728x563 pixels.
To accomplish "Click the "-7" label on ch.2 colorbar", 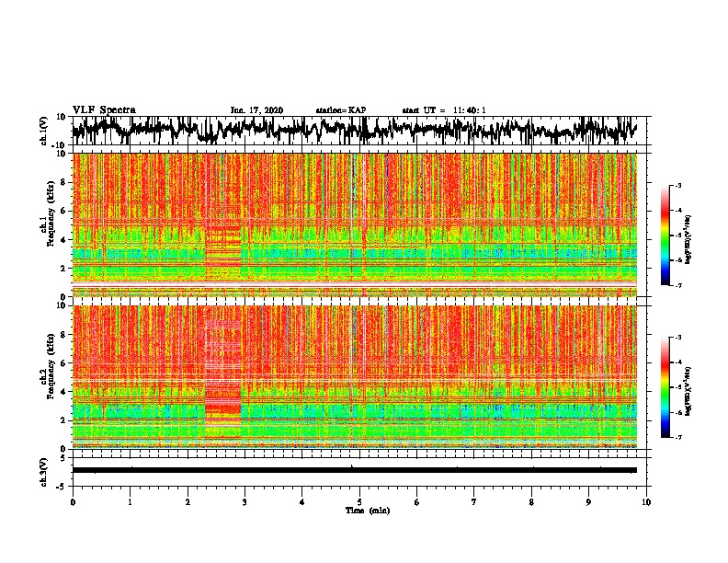I will 677,437.
